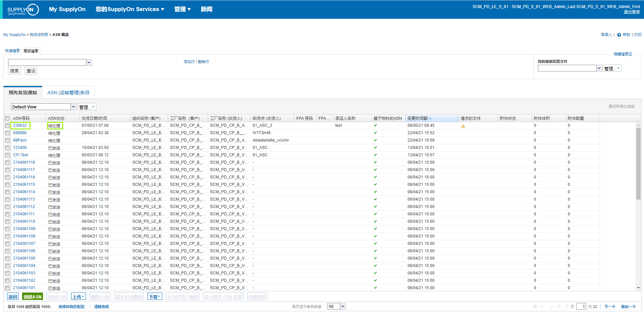Viewport: 644px width, 313px height.
Task: Click the green checkmark in row CFI Test
Action: (x=375, y=155)
